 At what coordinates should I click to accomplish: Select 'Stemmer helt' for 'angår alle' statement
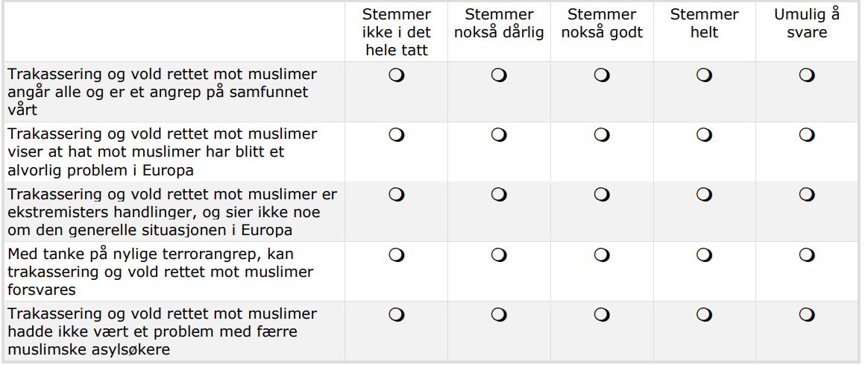coord(704,75)
